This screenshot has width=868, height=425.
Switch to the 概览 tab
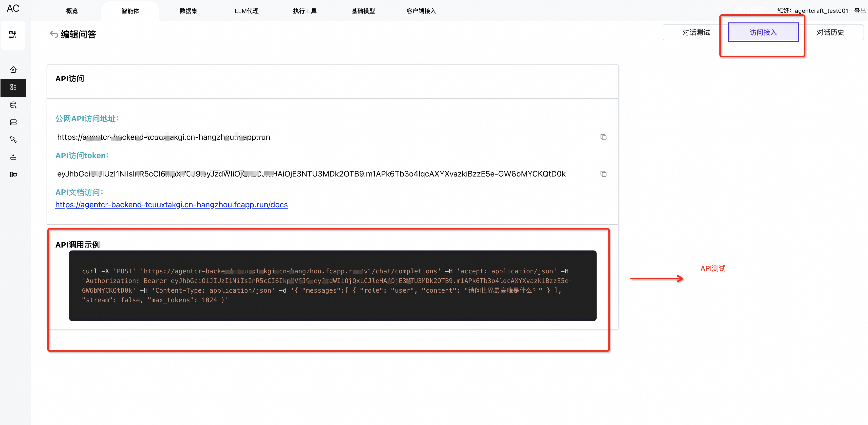pyautogui.click(x=72, y=11)
